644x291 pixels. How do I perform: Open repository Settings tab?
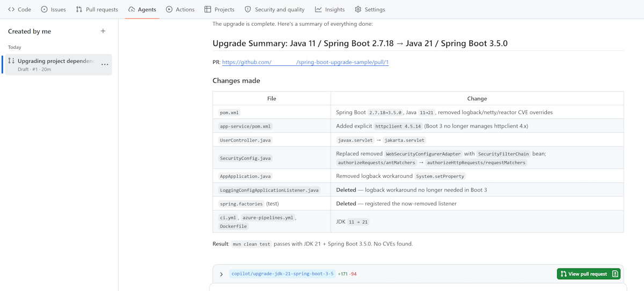[x=370, y=10]
